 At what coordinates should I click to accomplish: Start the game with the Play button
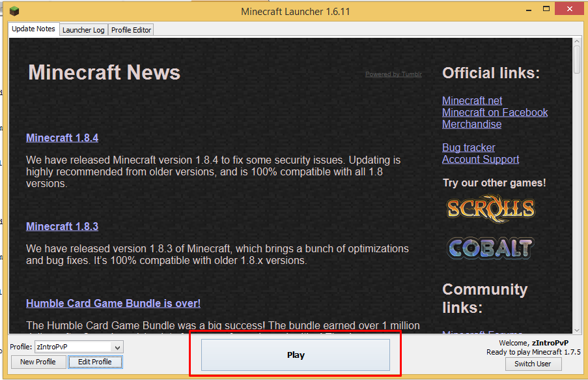pyautogui.click(x=296, y=355)
